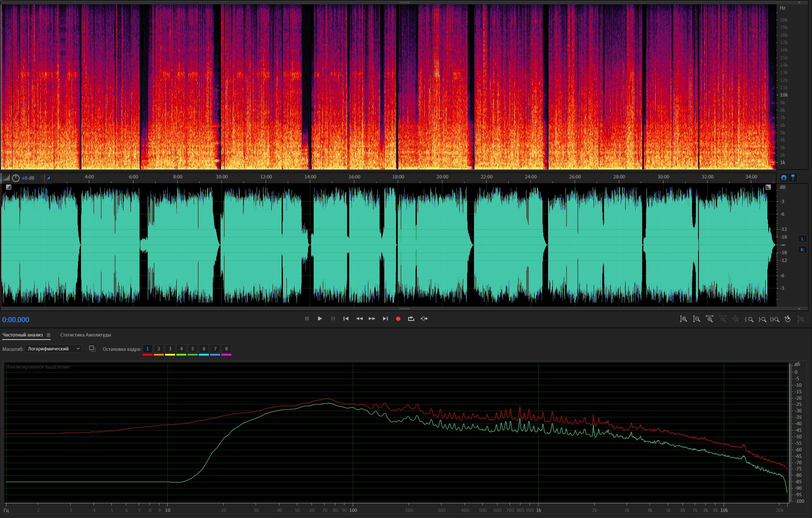Open the Частотный анализ panel menu
The image size is (812, 518).
click(x=49, y=335)
